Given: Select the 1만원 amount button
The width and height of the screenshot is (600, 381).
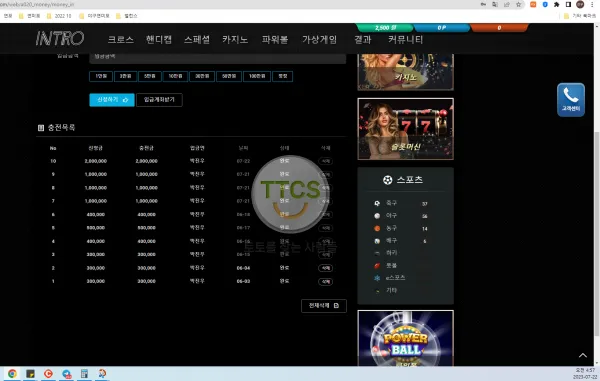Looking at the screenshot, I should coord(101,76).
